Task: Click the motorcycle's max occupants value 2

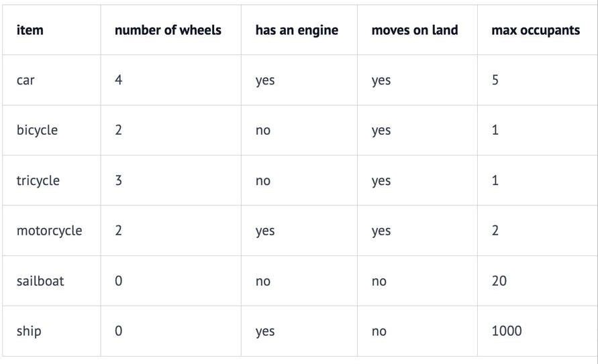Action: click(x=495, y=231)
